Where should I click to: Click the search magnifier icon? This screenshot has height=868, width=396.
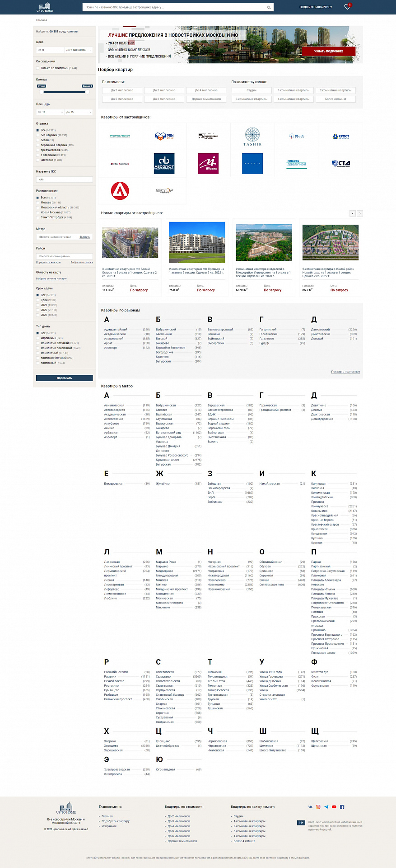click(269, 7)
